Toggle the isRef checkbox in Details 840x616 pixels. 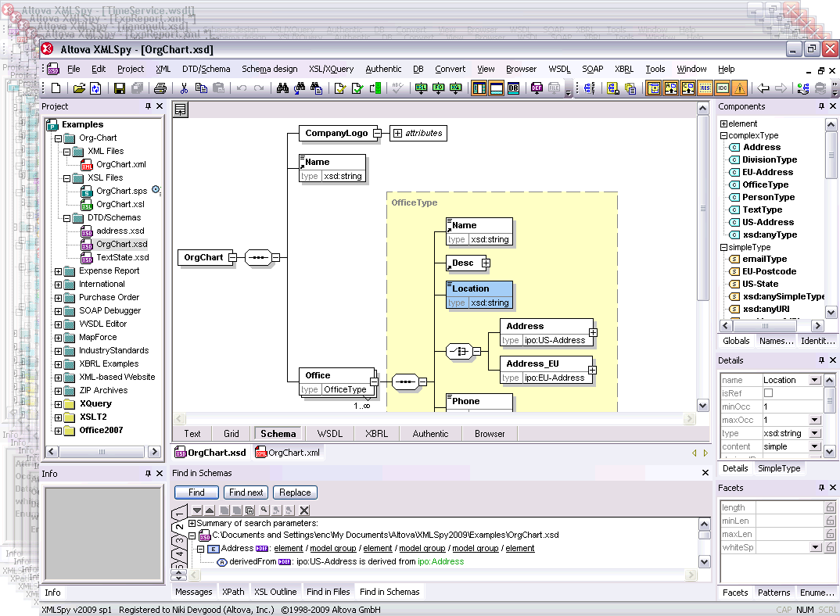pos(768,393)
